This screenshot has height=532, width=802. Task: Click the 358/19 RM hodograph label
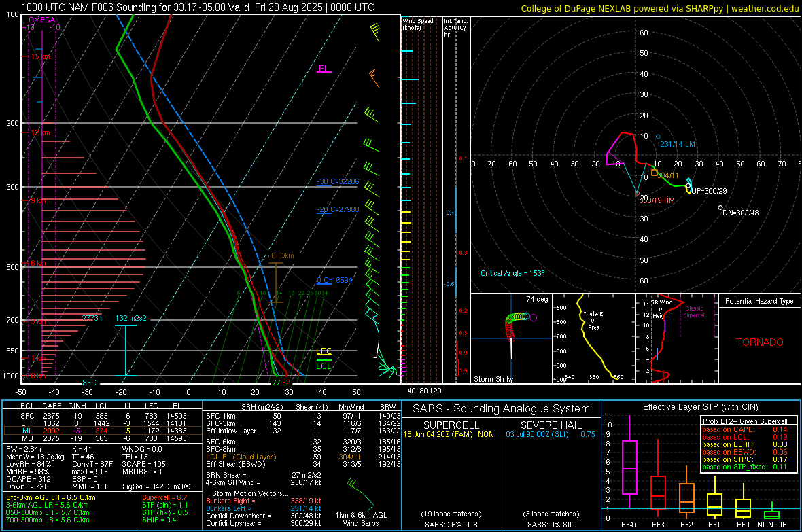tap(657, 200)
